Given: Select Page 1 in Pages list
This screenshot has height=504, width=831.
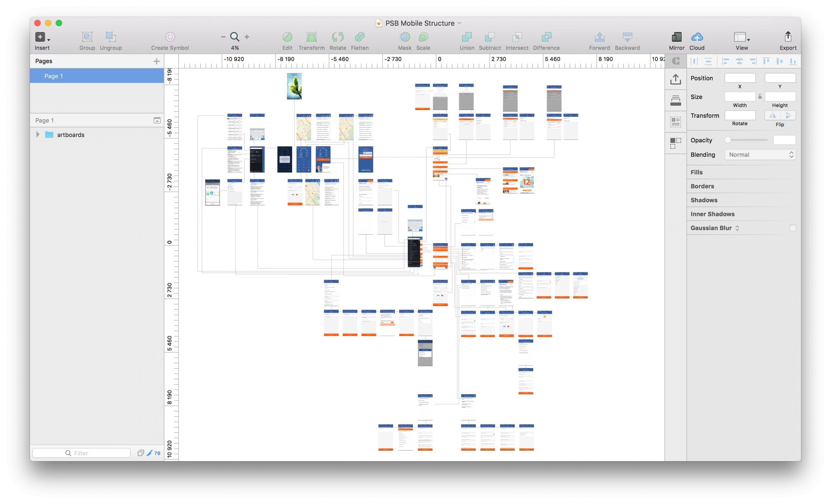Looking at the screenshot, I should click(x=97, y=76).
